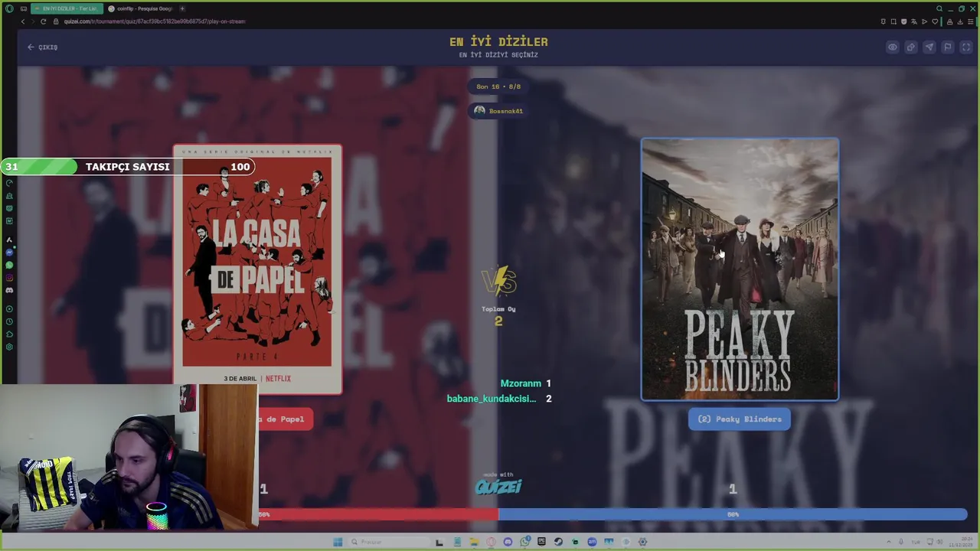Reload the page using the refresh icon
Viewport: 980px width, 551px height.
click(43, 21)
